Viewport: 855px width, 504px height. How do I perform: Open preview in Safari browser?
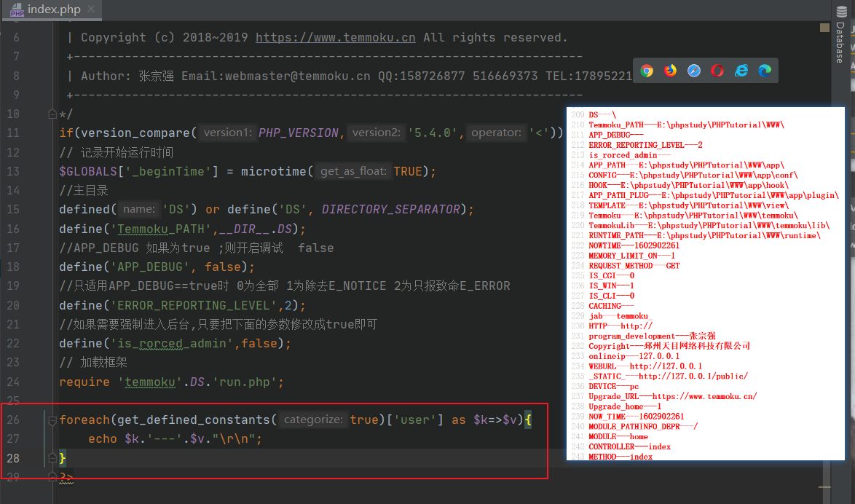[693, 71]
